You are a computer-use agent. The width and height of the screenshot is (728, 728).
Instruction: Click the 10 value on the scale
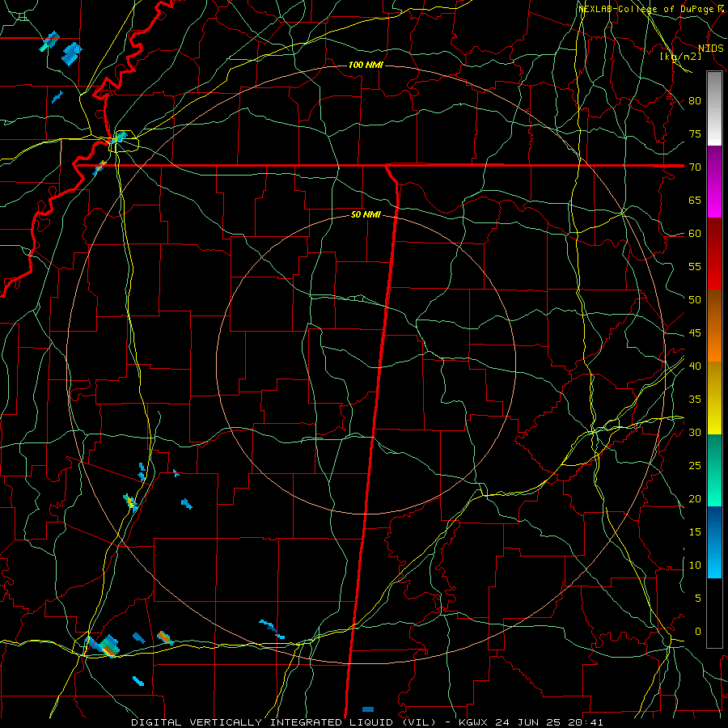695,565
